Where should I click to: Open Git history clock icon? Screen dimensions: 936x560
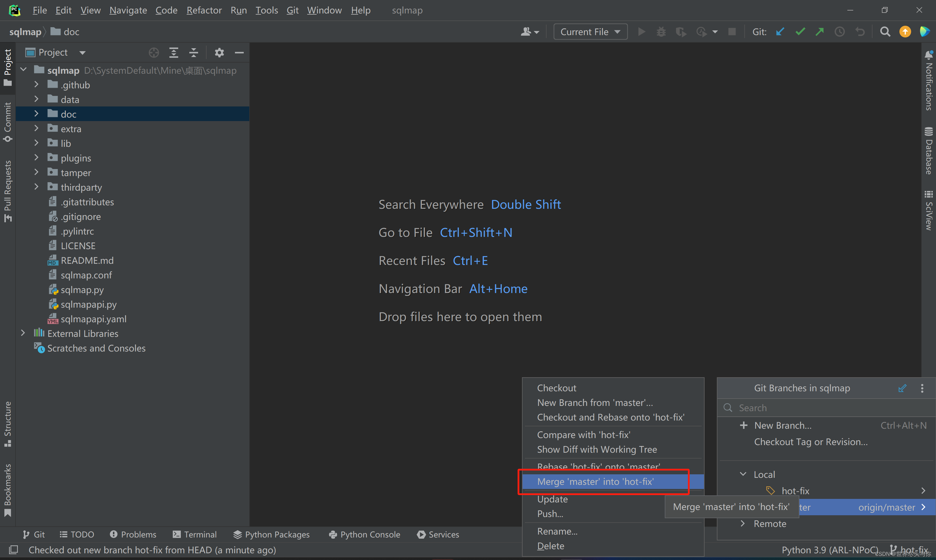(x=839, y=32)
